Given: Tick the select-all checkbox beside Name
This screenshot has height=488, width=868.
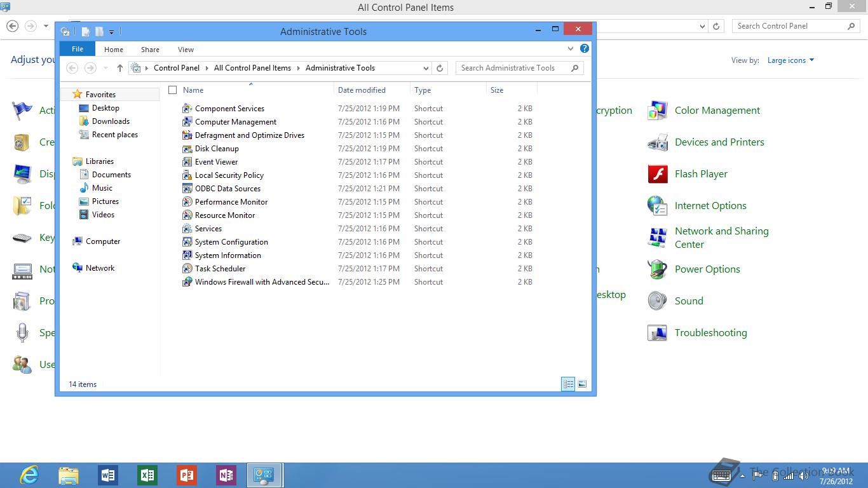Looking at the screenshot, I should point(172,90).
